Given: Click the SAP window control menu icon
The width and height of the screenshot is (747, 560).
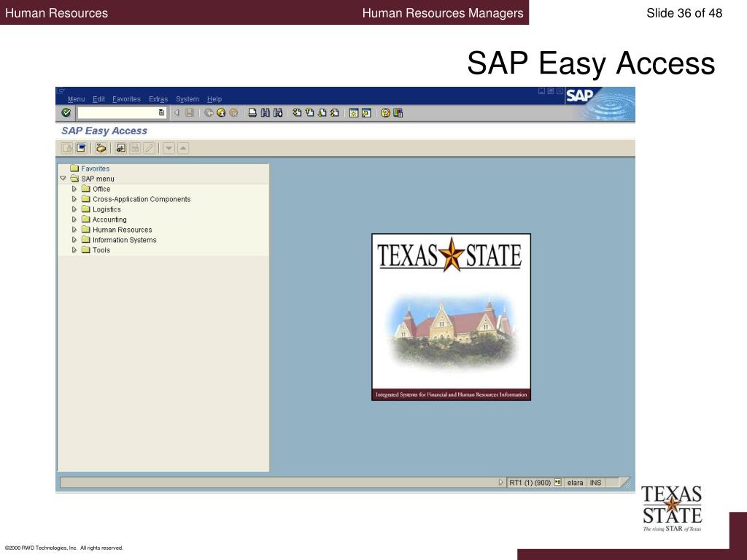Looking at the screenshot, I should point(61,90).
